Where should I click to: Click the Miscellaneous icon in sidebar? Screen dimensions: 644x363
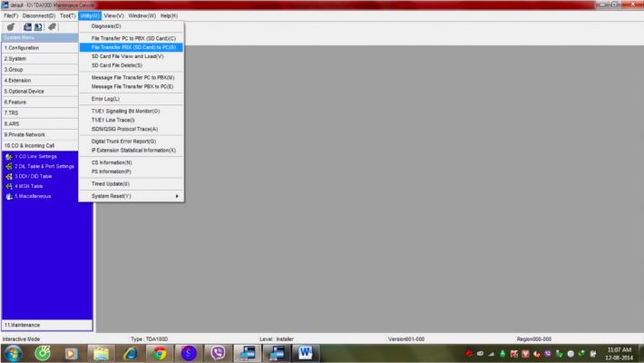click(x=9, y=197)
